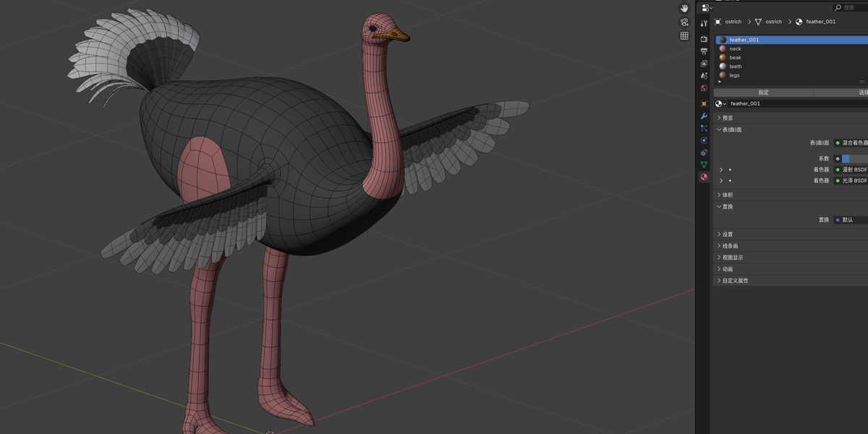The height and width of the screenshot is (434, 868).
Task: Open the Object Data mesh tab icon
Action: coord(704,165)
